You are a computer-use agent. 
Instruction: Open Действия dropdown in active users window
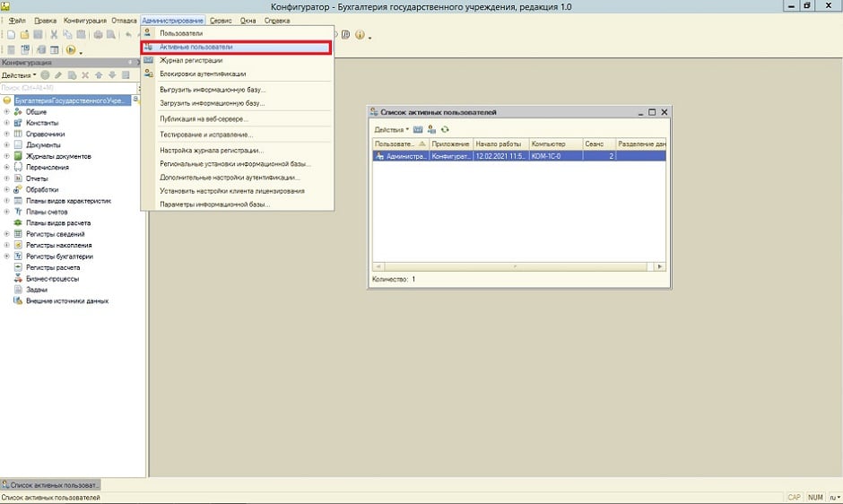tap(391, 130)
